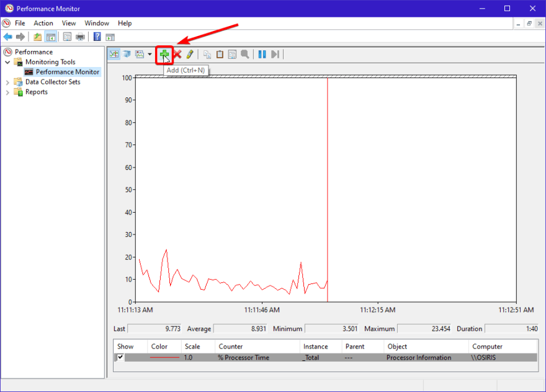Screen dimensions: 546x392
Task: Click the red color line of the counter
Action: click(164, 357)
